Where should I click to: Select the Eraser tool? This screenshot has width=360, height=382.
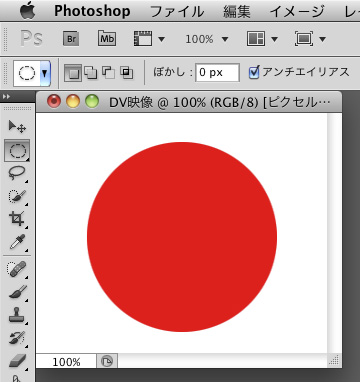17,361
